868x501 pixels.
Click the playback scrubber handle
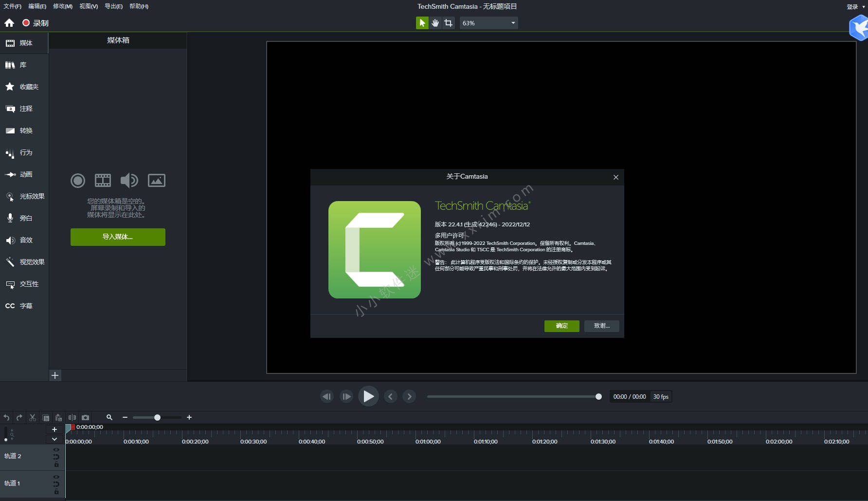coord(598,397)
